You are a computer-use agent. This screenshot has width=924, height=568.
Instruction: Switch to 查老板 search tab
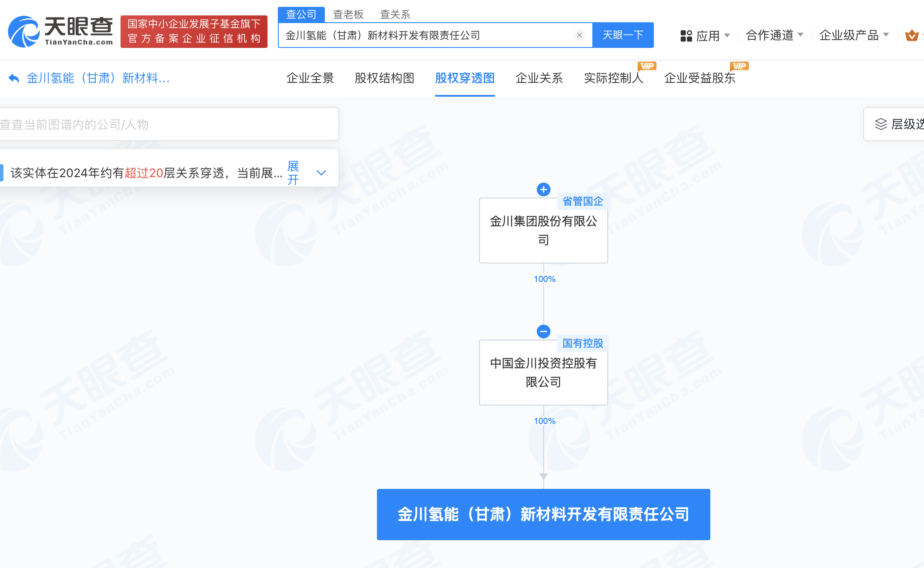click(348, 15)
